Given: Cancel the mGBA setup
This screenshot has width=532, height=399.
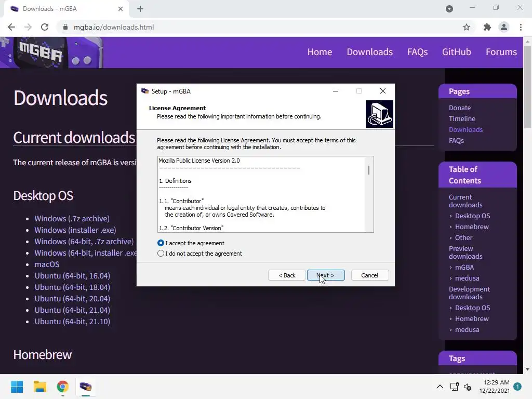Looking at the screenshot, I should 370,275.
